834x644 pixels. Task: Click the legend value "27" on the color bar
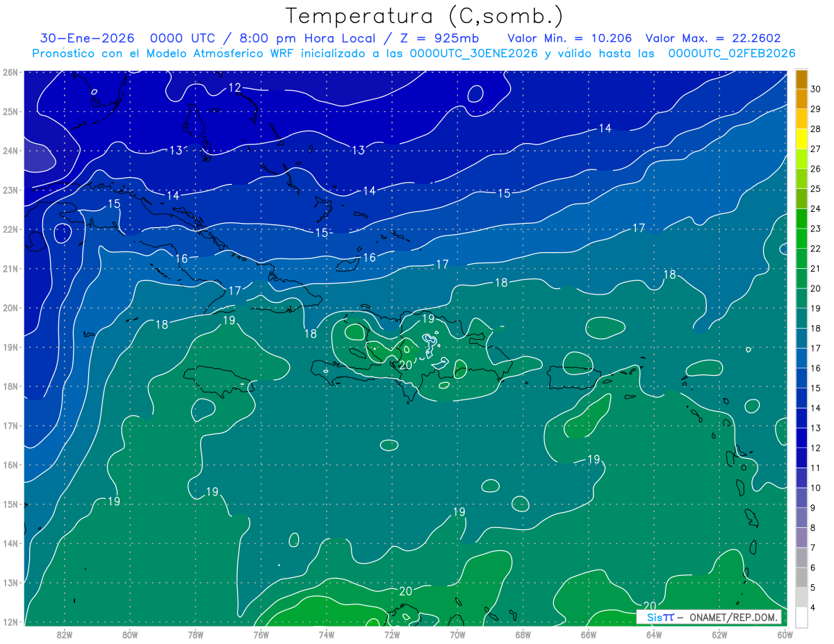coord(815,149)
